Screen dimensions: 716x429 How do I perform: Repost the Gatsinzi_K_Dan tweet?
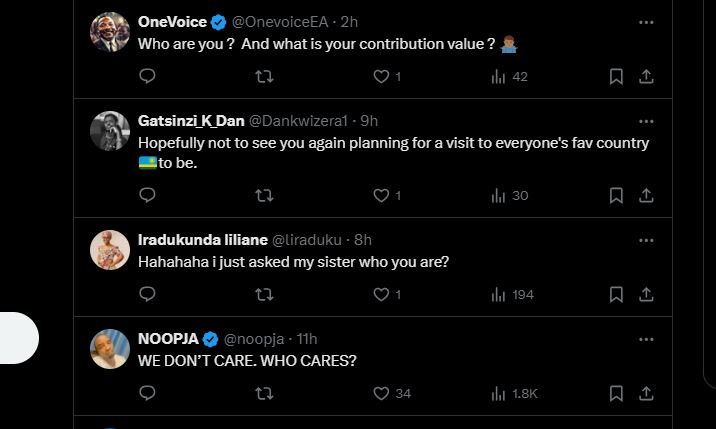click(264, 196)
